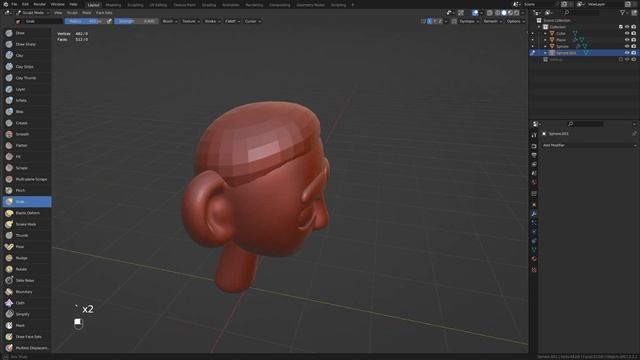Select the Draw sculpt brush
Screen dimensions: 640x360
tap(27, 33)
